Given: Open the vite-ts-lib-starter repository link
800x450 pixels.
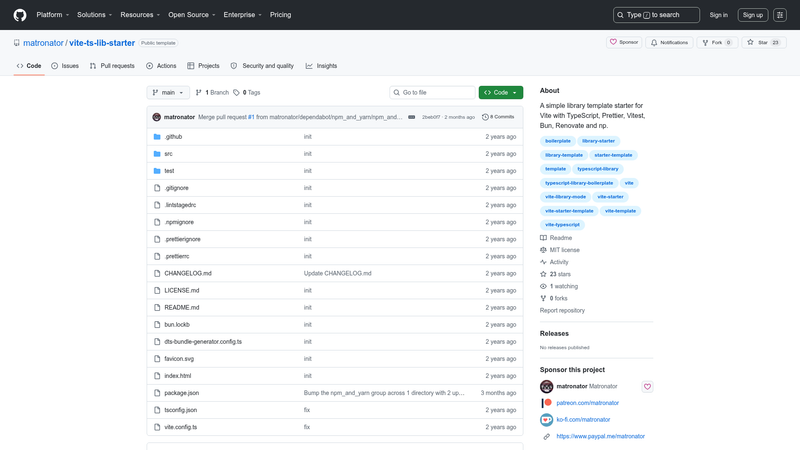Looking at the screenshot, I should 102,43.
